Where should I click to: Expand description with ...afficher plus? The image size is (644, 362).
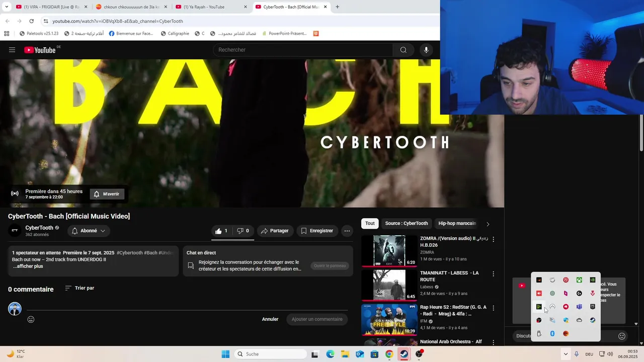coord(28,266)
